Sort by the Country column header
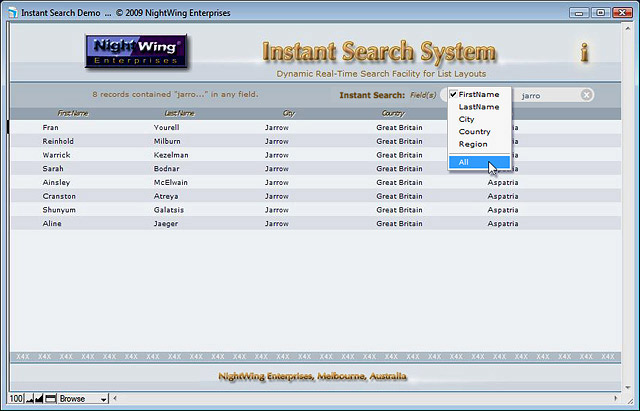The width and height of the screenshot is (640, 411). [x=393, y=113]
